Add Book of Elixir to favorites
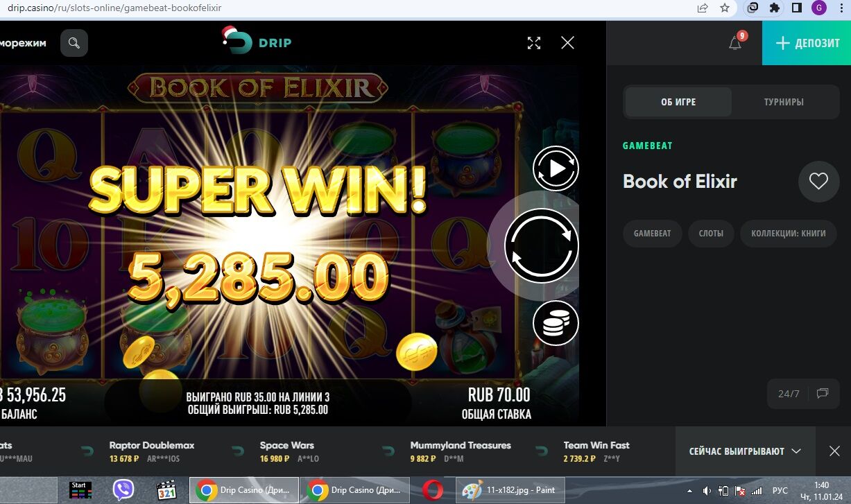This screenshot has height=504, width=851. coord(819,182)
